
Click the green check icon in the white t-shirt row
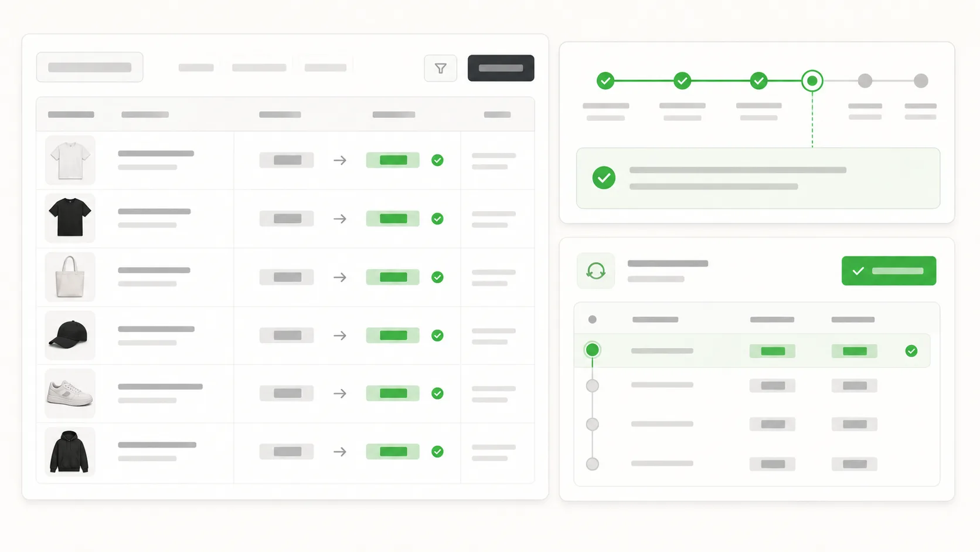point(437,160)
